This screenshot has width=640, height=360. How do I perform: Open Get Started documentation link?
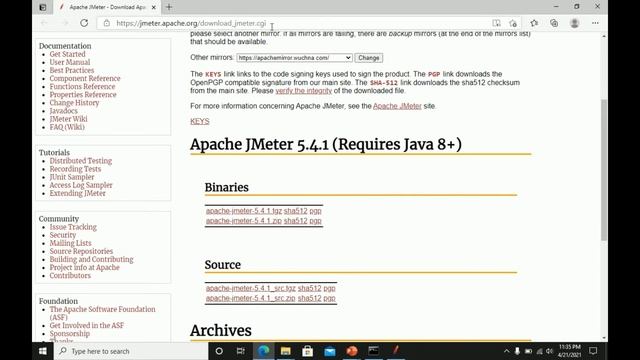(x=67, y=54)
